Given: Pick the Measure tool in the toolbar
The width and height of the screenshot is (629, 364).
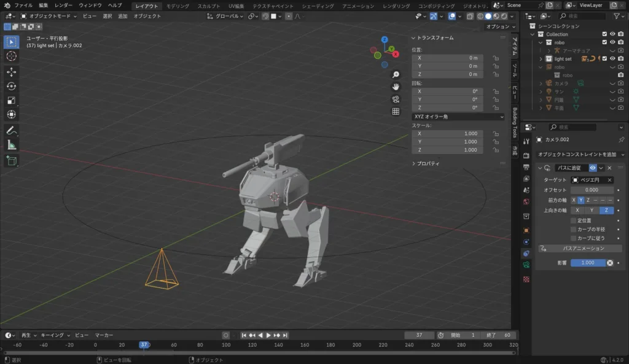Looking at the screenshot, I should pyautogui.click(x=12, y=145).
